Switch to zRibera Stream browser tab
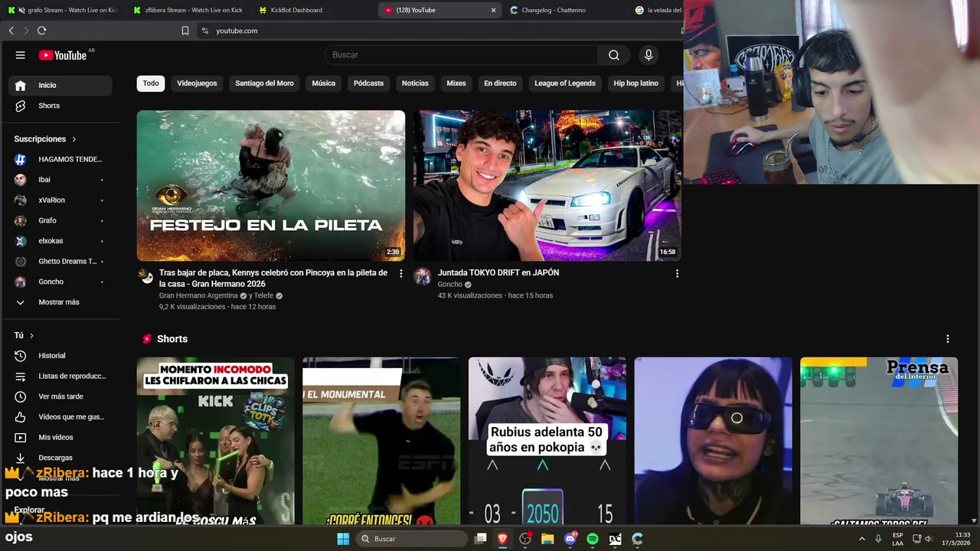The width and height of the screenshot is (980, 551). [189, 10]
